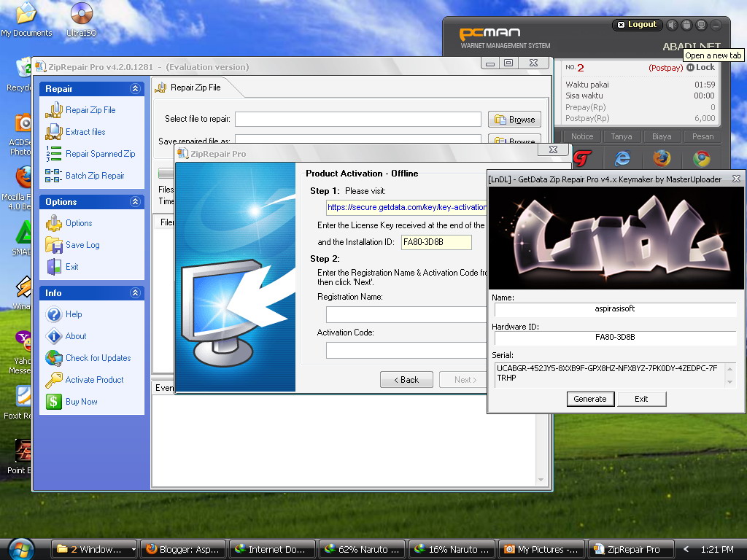The width and height of the screenshot is (747, 560).
Task: Open the Pesan tab in PCMAN
Action: [703, 136]
